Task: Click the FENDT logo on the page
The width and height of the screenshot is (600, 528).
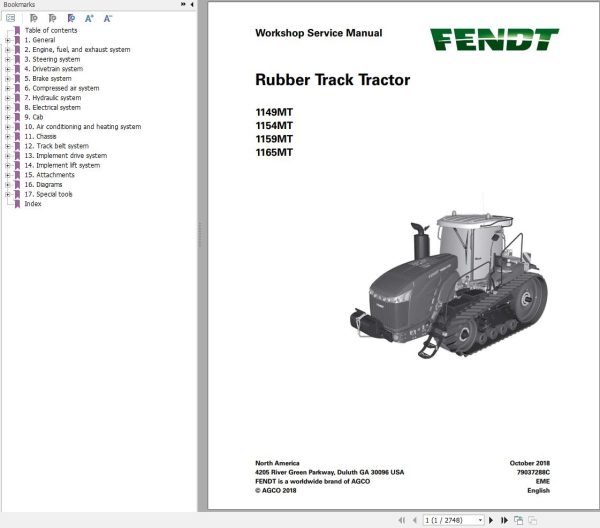Action: [494, 39]
